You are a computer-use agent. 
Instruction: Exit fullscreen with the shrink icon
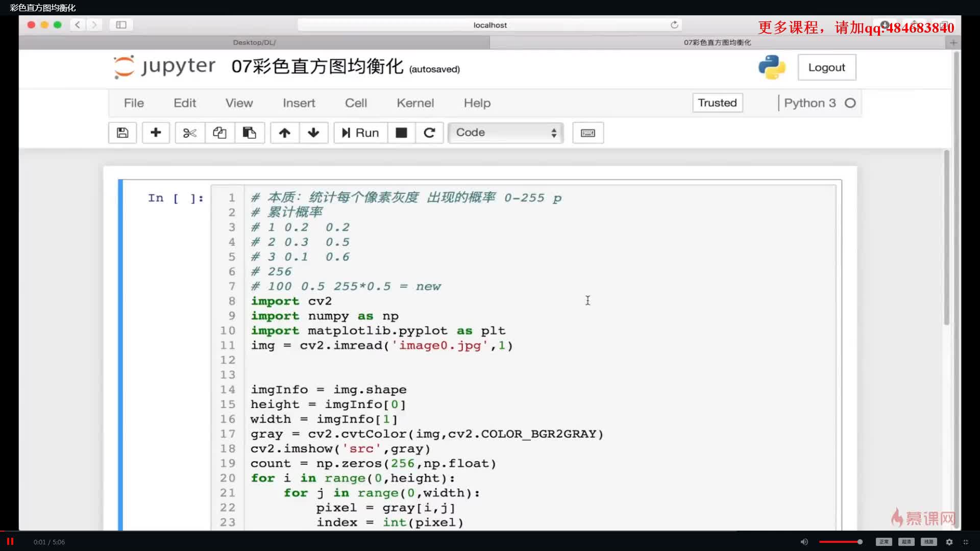pos(966,542)
